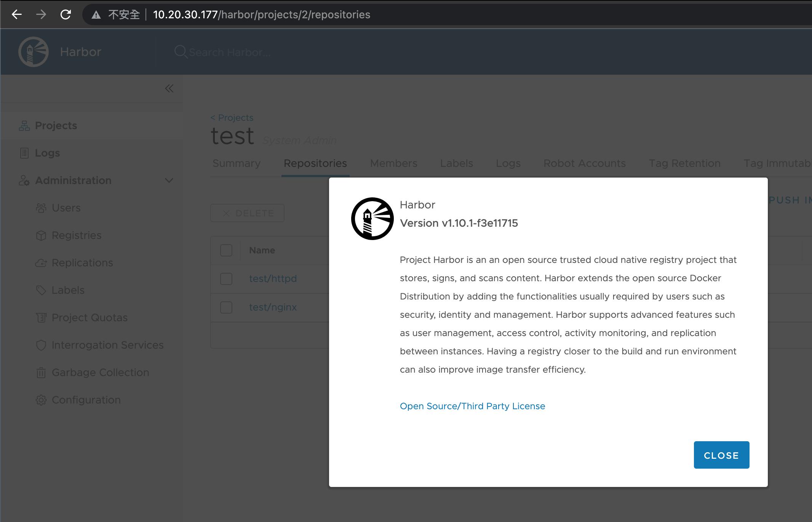Open Configuration under Administration
The width and height of the screenshot is (812, 522).
86,400
